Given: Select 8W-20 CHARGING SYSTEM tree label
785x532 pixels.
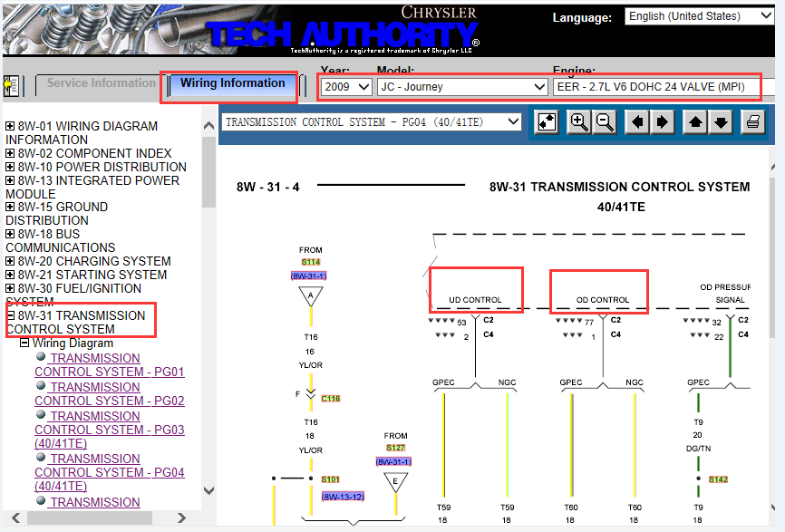Looking at the screenshot, I should 94,261.
